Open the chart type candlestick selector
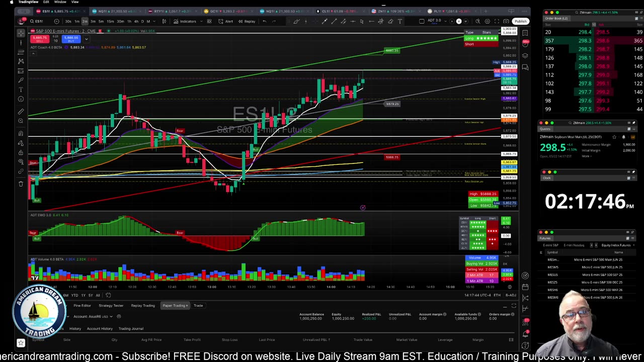Screen dimensions: 644x362 pos(164,21)
